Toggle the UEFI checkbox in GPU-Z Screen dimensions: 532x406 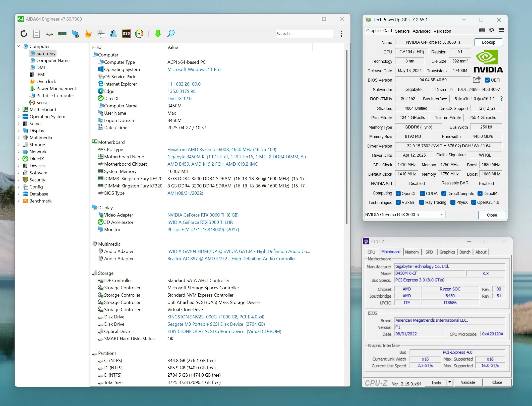coord(487,80)
